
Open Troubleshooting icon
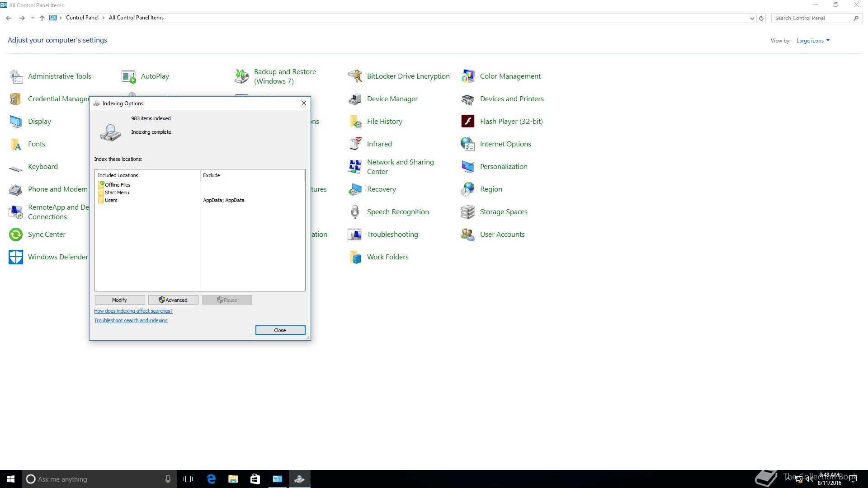coord(355,235)
